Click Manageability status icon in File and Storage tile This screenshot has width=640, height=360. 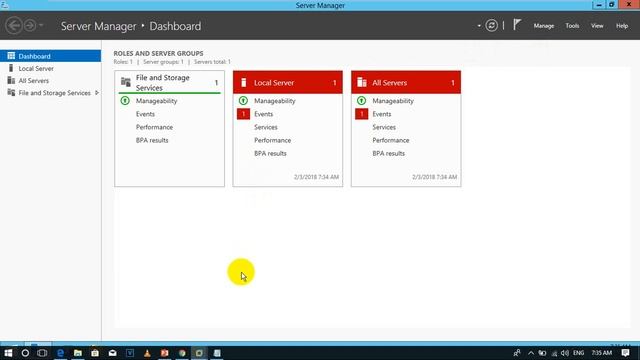[x=125, y=100]
